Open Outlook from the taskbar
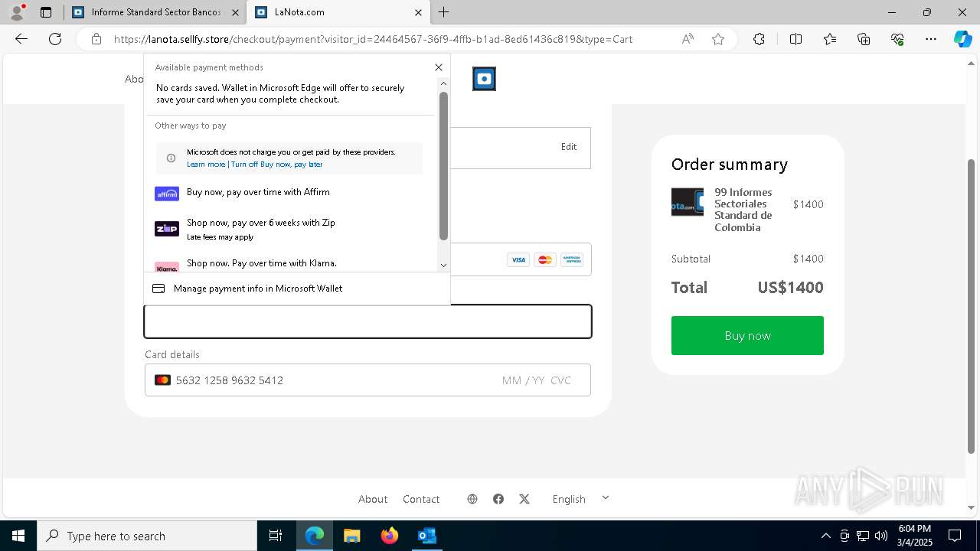Viewport: 980px width, 551px height. 426,536
